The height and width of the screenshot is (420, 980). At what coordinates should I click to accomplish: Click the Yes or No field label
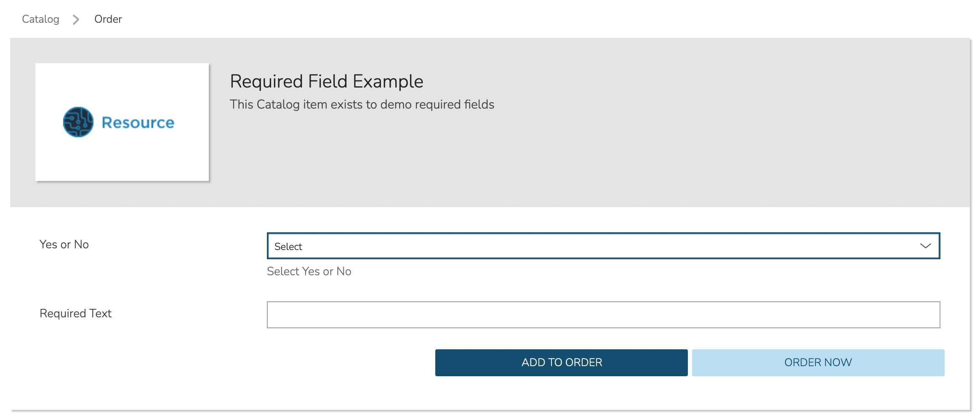point(64,245)
